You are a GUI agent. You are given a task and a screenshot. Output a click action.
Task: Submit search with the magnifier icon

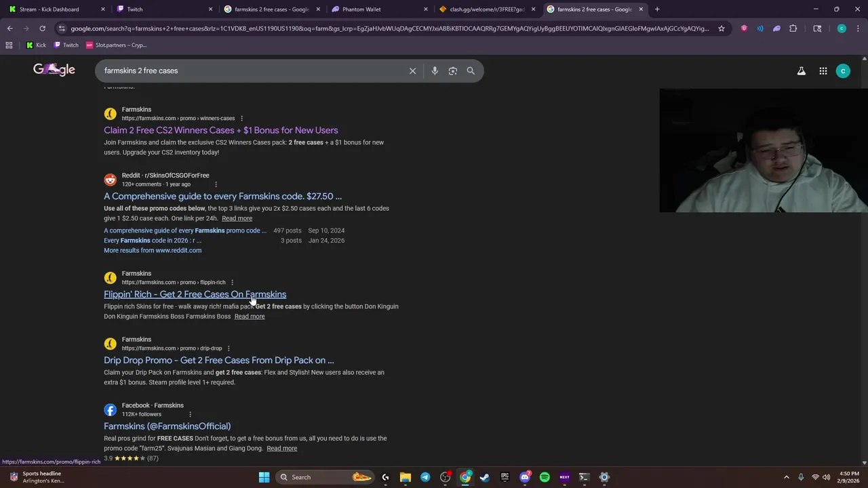tap(471, 70)
